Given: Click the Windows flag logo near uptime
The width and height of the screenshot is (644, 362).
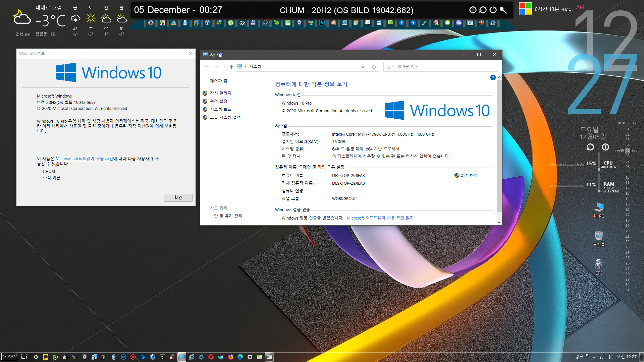Looking at the screenshot, I should click(x=525, y=9).
